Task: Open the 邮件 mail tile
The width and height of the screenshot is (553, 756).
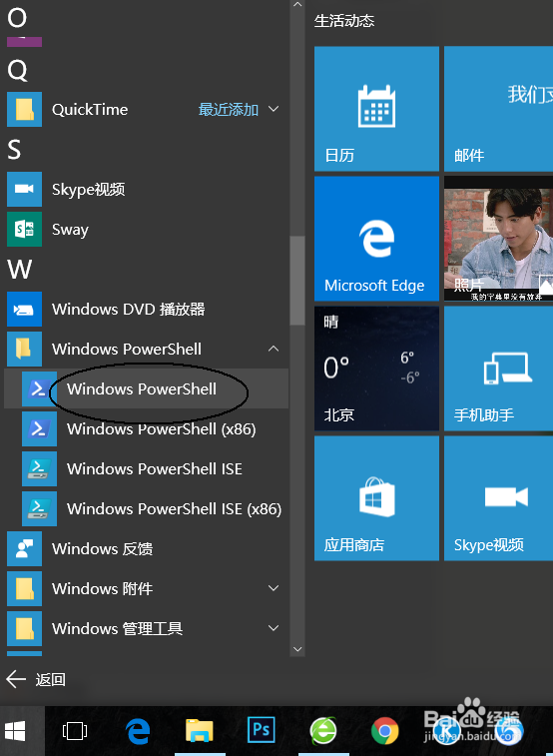Action: coord(498,109)
